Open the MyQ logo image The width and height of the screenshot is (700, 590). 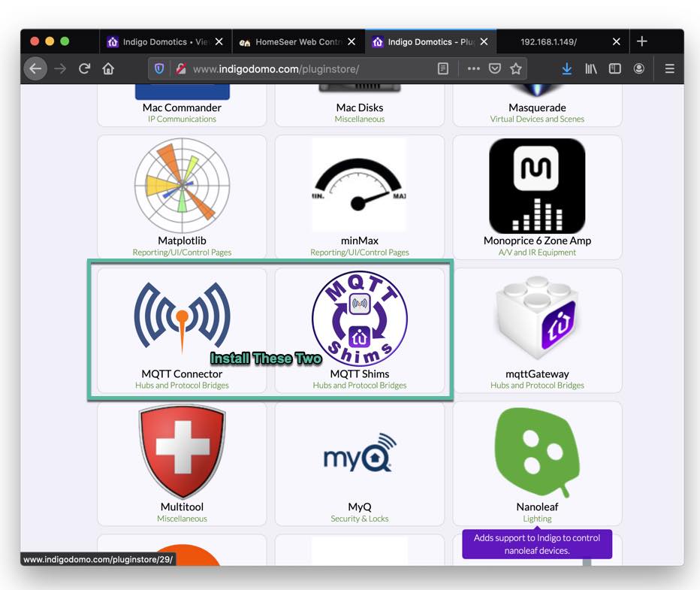[x=359, y=452]
